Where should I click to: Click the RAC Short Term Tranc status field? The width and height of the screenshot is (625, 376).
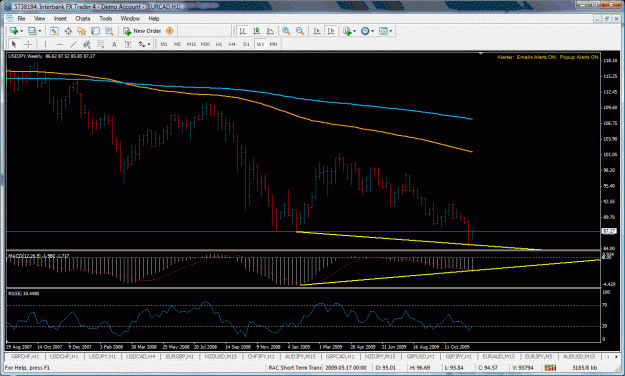(x=295, y=368)
